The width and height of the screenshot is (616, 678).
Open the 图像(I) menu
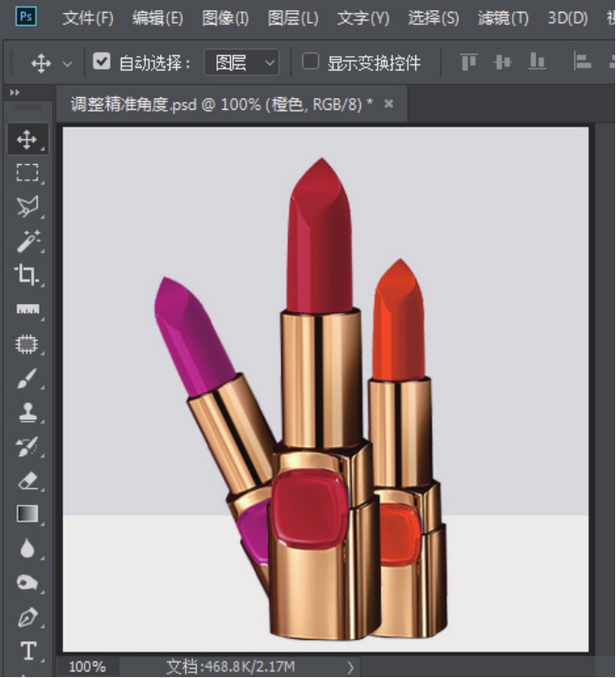coord(225,18)
